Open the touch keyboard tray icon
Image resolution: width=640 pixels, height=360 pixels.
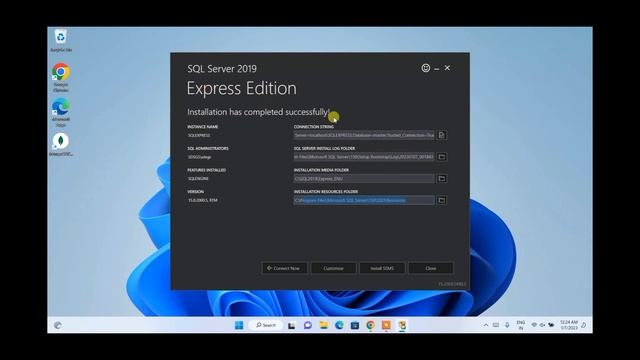pyautogui.click(x=496, y=325)
